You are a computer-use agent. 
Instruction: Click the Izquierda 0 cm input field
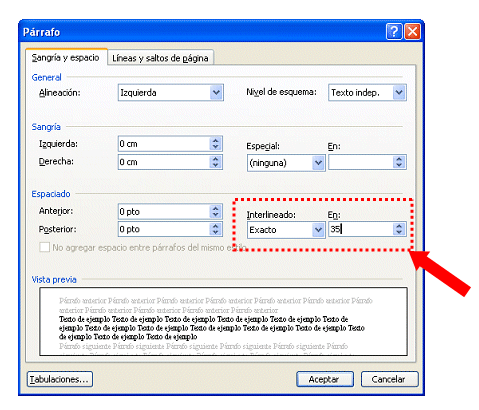coord(164,144)
